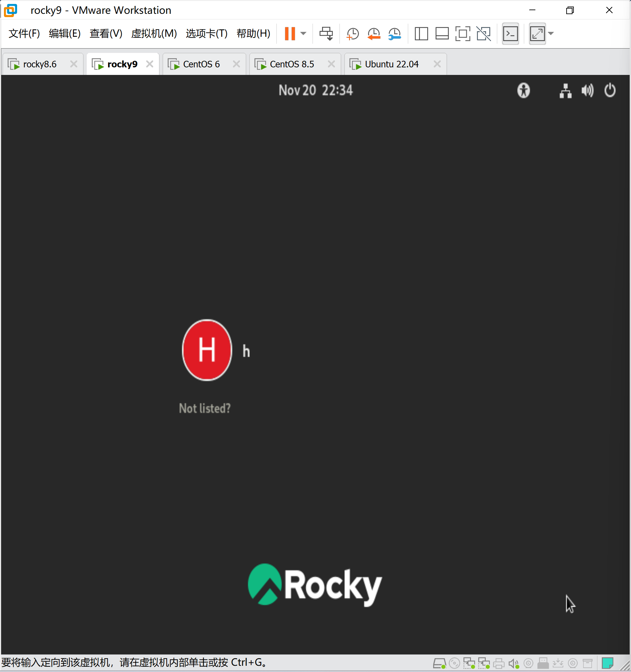Click the network adapter icon beside the printer icon
631x672 pixels.
[x=483, y=663]
